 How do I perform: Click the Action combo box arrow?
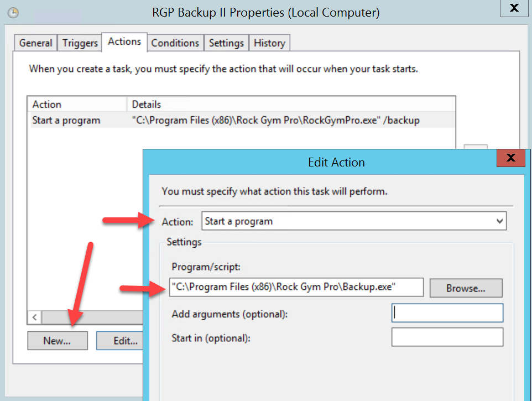click(x=499, y=221)
